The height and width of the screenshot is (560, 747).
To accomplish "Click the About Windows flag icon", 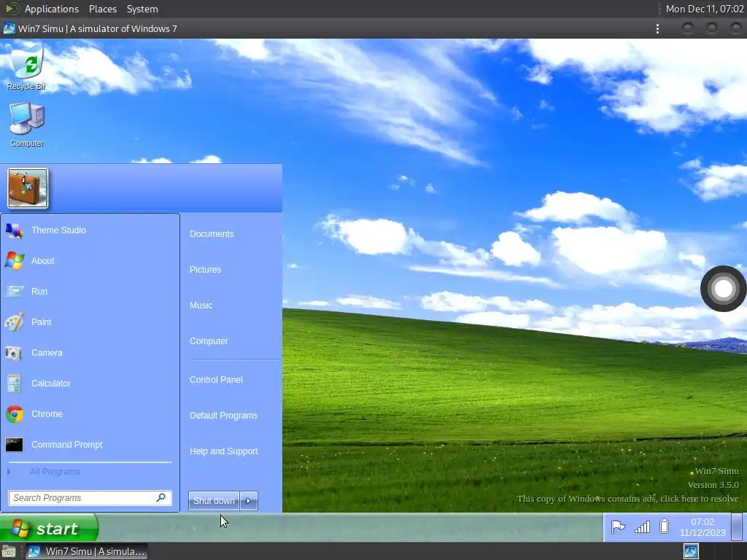I will coord(15,261).
